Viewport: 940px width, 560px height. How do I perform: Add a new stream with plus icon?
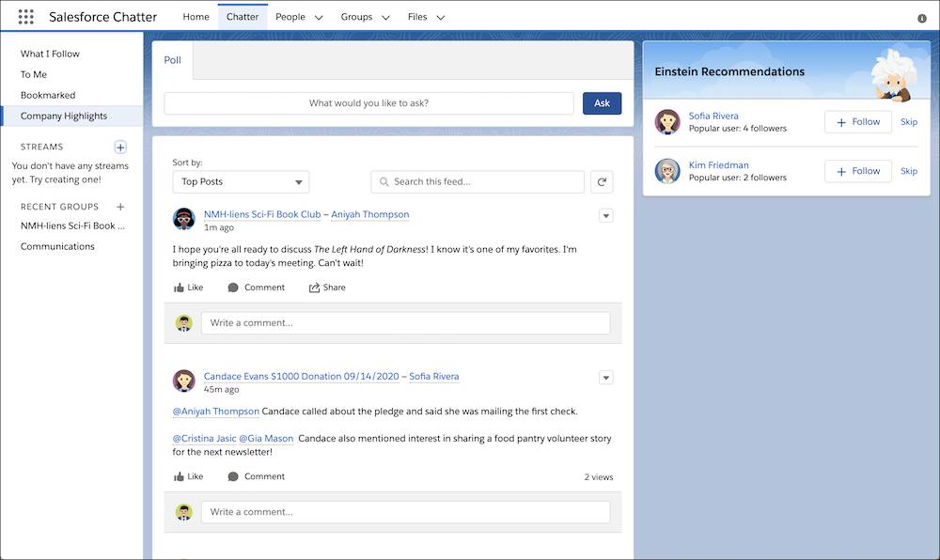120,147
